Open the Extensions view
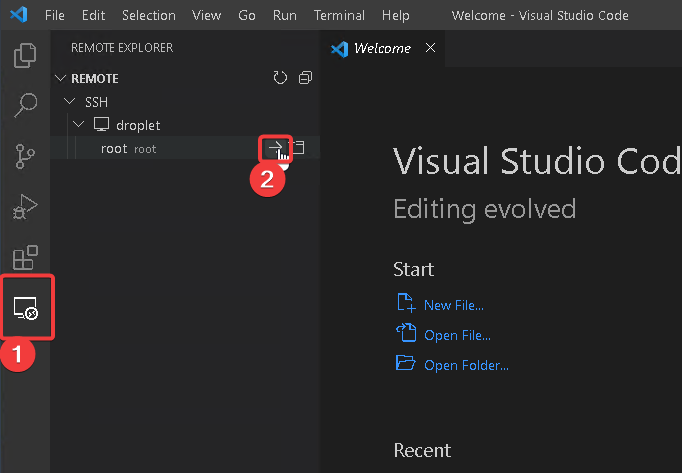Image resolution: width=682 pixels, height=473 pixels. pos(25,257)
